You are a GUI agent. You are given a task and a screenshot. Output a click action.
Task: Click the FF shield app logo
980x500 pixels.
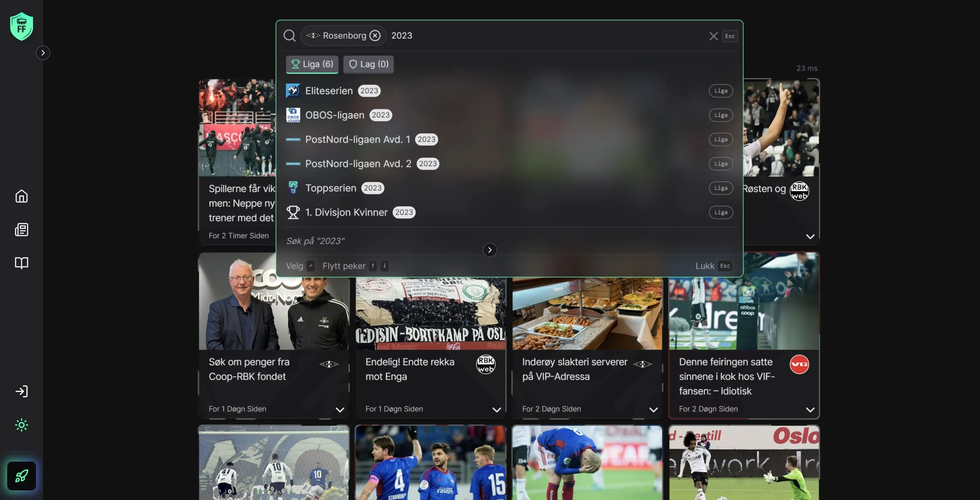point(21,26)
